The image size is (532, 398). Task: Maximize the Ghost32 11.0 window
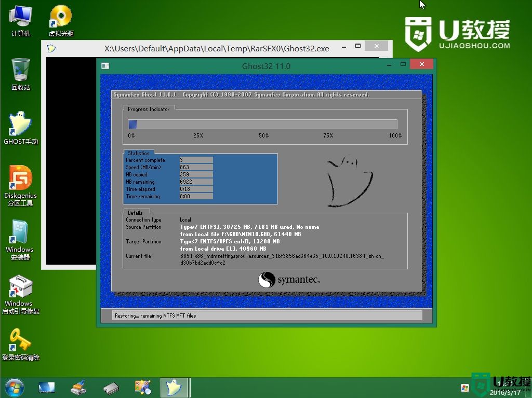[x=403, y=64]
